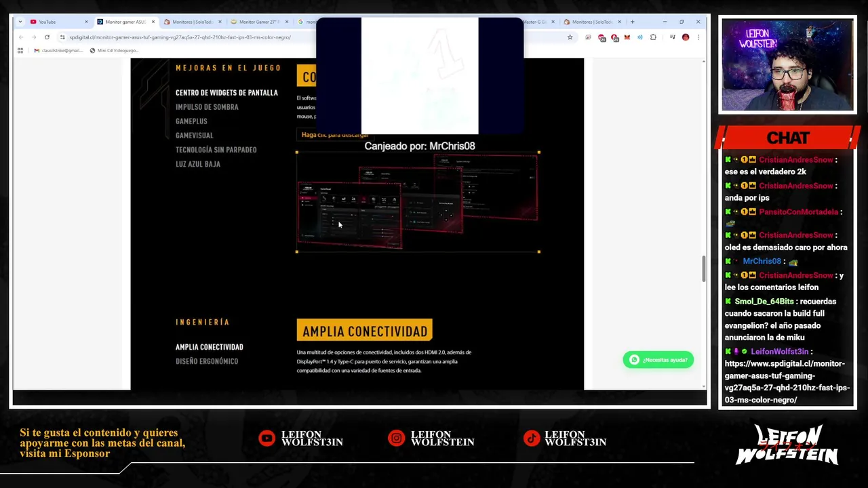Open the Chrome profile avatar

click(686, 37)
